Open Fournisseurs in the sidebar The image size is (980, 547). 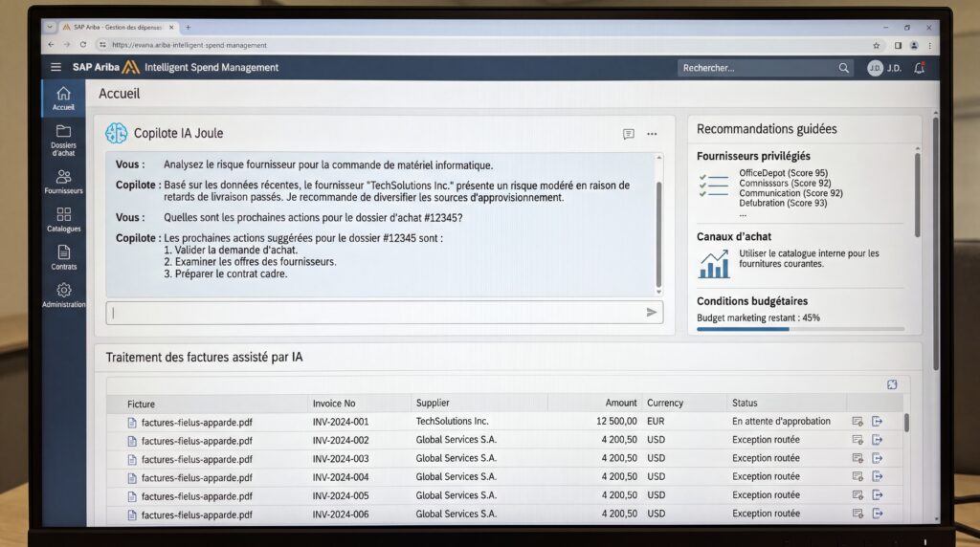tap(63, 182)
